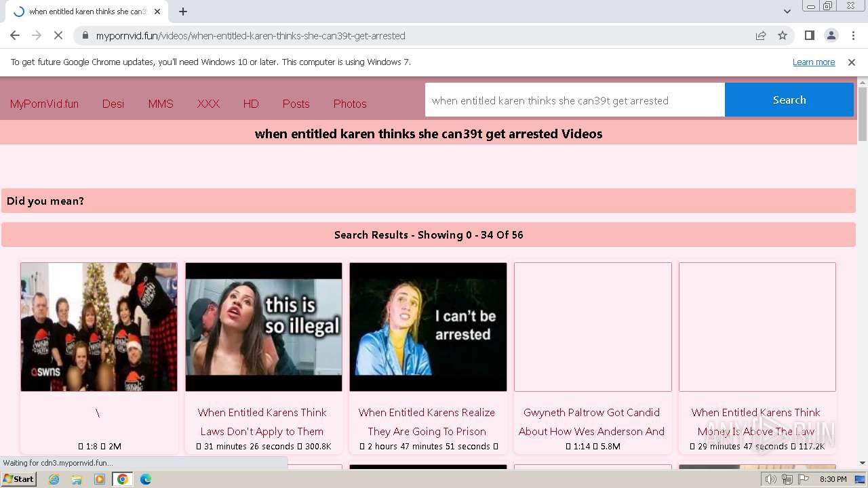Click 'Search Results - Showing 0 - 34 Of 56'
This screenshot has height=488, width=868.
[x=429, y=235]
